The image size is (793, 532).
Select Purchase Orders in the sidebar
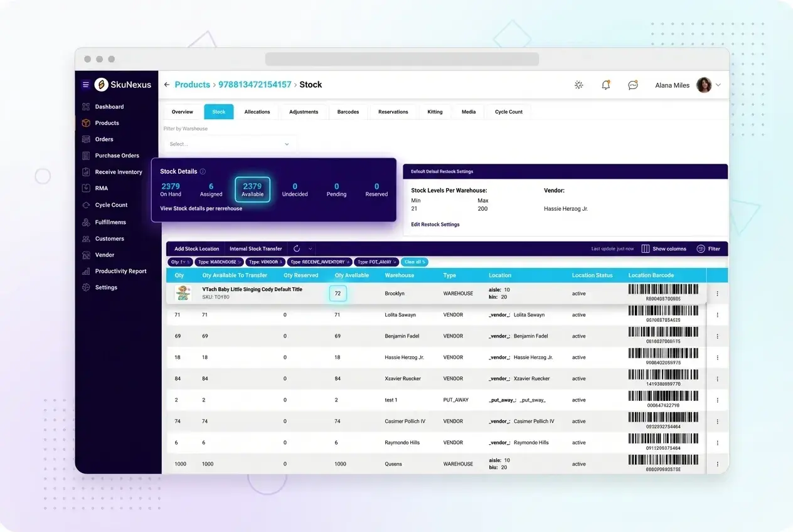[117, 155]
